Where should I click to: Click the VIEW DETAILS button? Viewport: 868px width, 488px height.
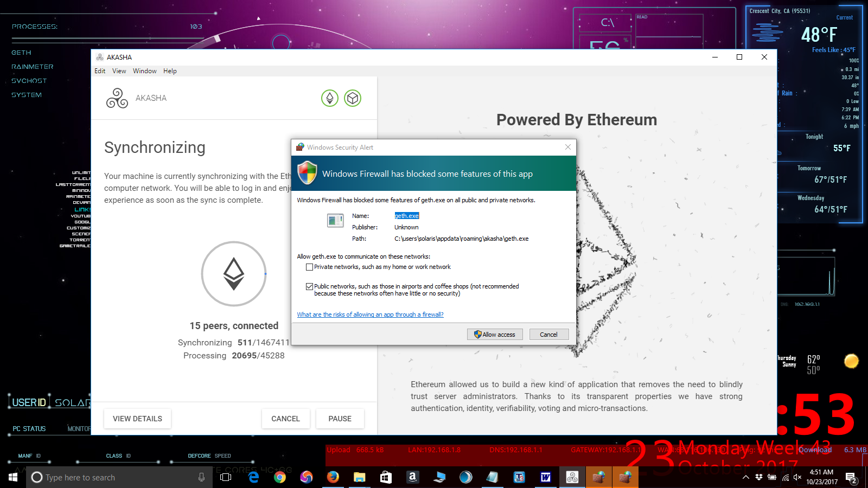pyautogui.click(x=137, y=419)
